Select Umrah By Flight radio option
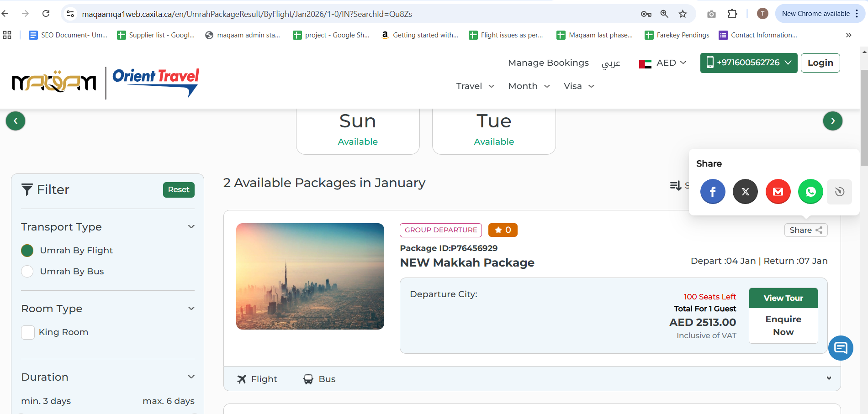This screenshot has width=868, height=414. [x=27, y=251]
